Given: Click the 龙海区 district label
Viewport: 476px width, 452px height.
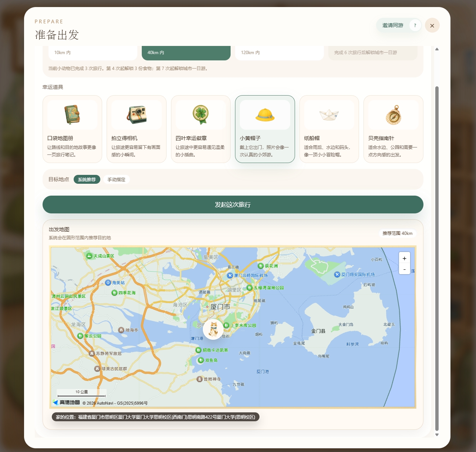Looking at the screenshot, I should (78, 324).
